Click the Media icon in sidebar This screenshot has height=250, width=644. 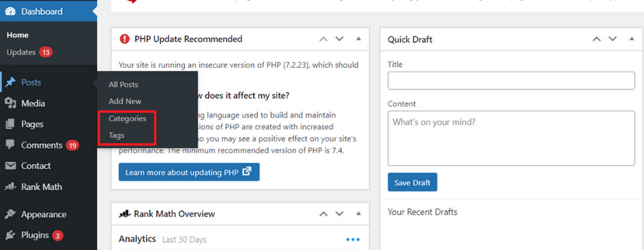[10, 103]
